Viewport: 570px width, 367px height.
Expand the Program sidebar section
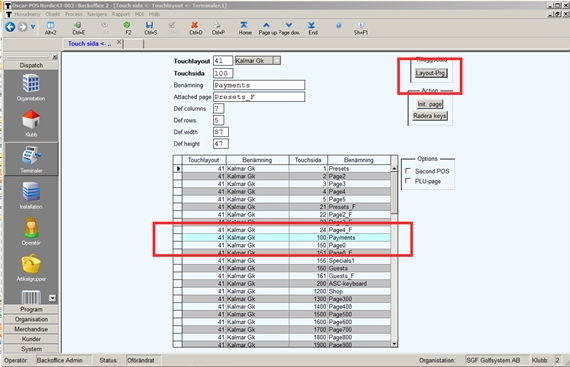(31, 309)
